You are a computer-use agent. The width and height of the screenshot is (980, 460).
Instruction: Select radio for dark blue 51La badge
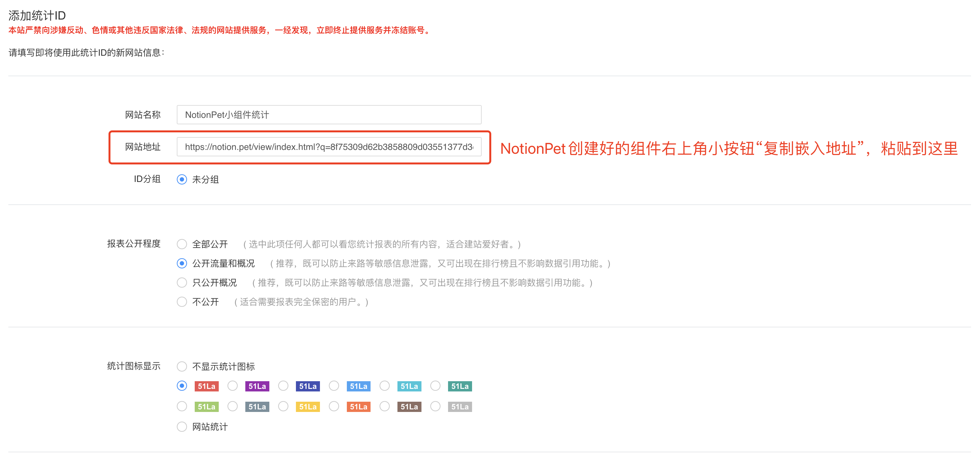coord(283,386)
